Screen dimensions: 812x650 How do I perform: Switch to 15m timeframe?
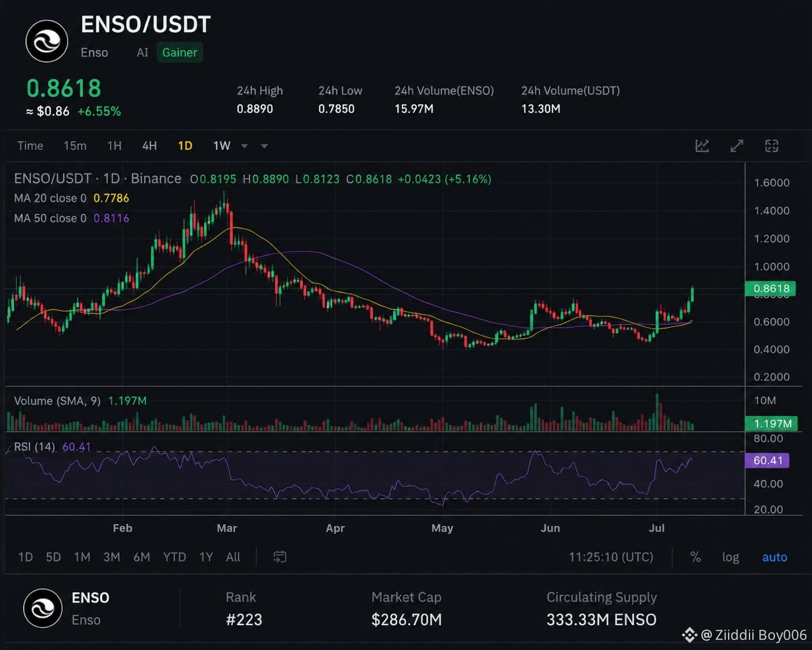click(75, 145)
